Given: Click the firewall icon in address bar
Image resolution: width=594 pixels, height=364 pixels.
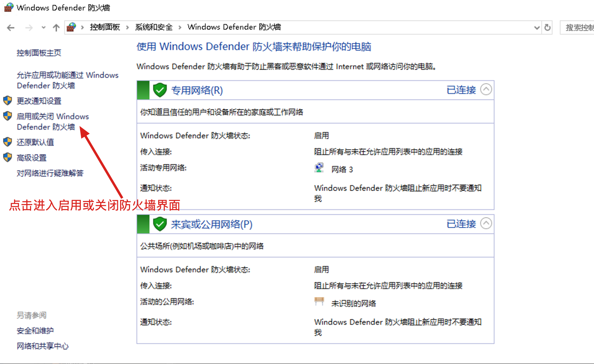Looking at the screenshot, I should 71,27.
